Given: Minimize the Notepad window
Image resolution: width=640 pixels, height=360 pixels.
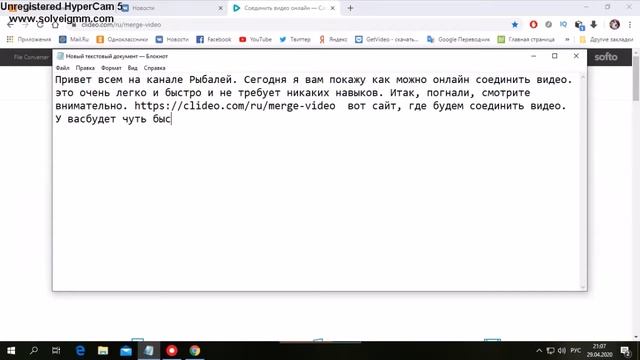Looking at the screenshot, I should pyautogui.click(x=533, y=56).
